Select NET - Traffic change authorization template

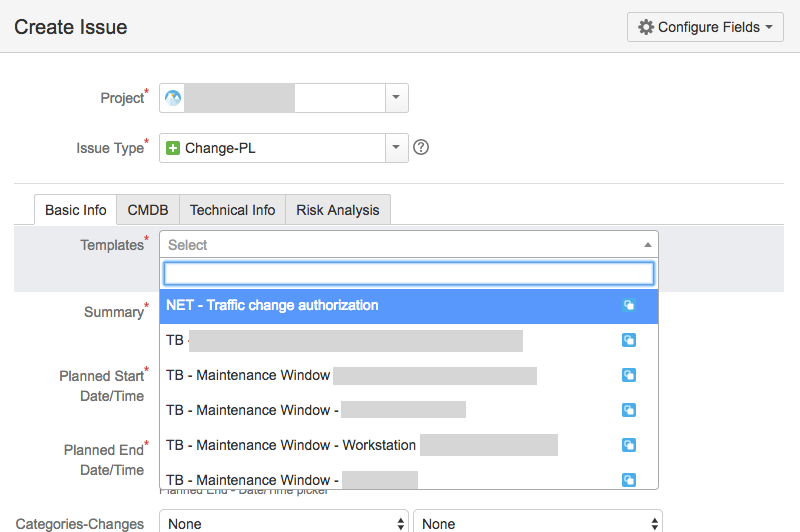[409, 305]
